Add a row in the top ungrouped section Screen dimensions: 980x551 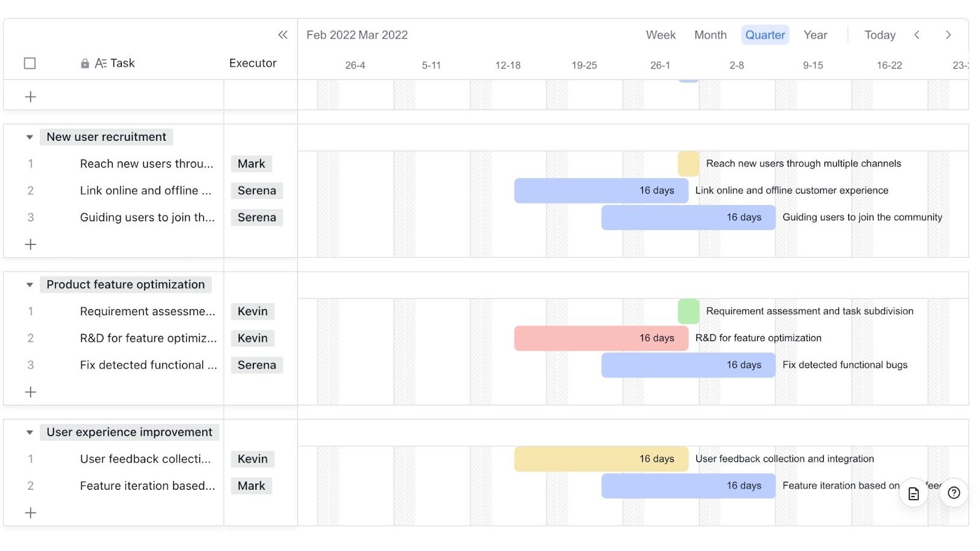[31, 97]
